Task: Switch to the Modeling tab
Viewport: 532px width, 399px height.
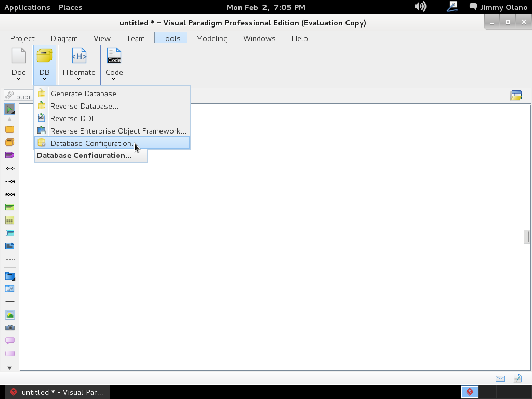Action: 211,38
